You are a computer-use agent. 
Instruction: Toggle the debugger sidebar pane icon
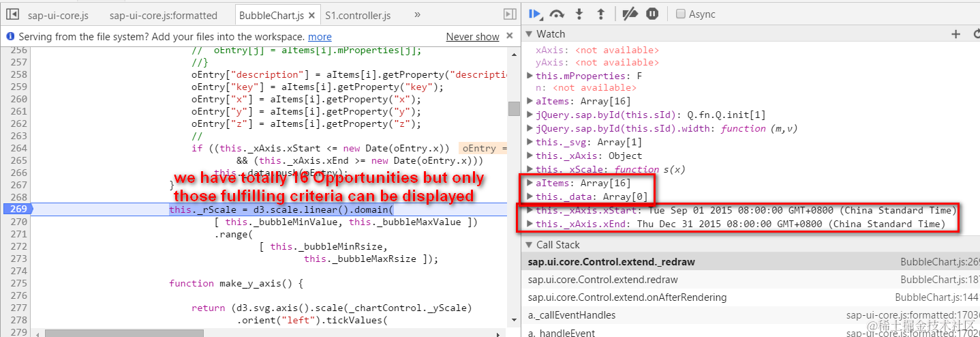pyautogui.click(x=510, y=14)
